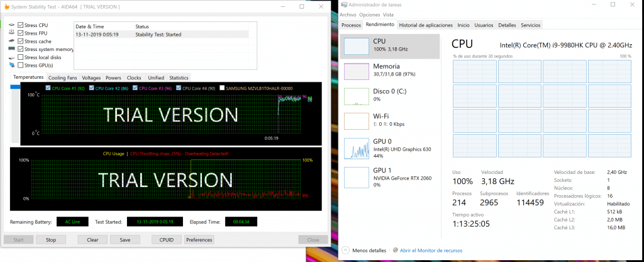
Task: Open Abrir el Monitor de recursos link
Action: [x=426, y=250]
